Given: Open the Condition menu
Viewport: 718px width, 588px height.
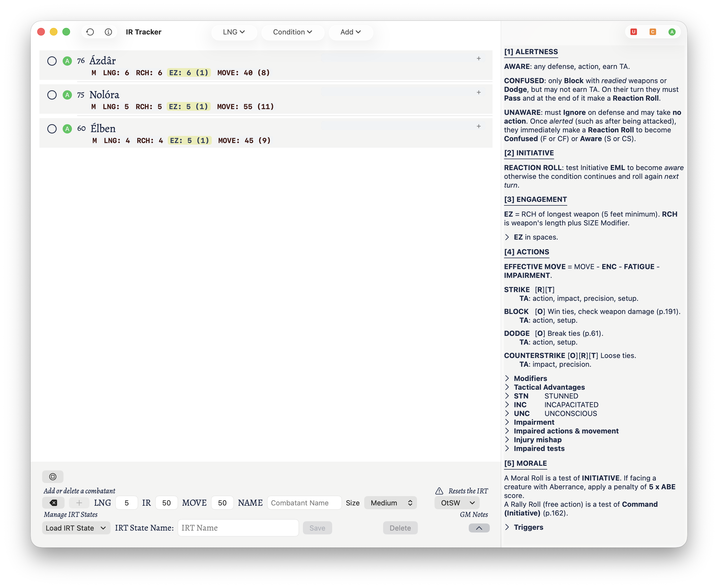Looking at the screenshot, I should coord(293,32).
